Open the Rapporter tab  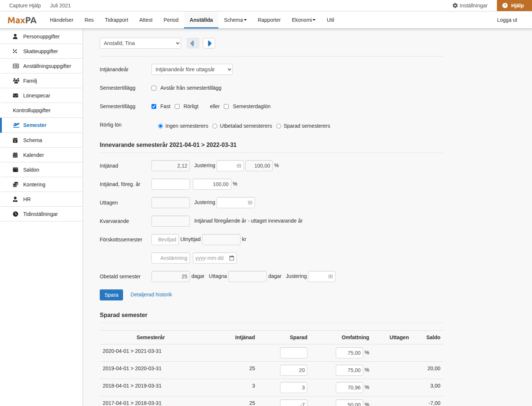click(x=269, y=20)
